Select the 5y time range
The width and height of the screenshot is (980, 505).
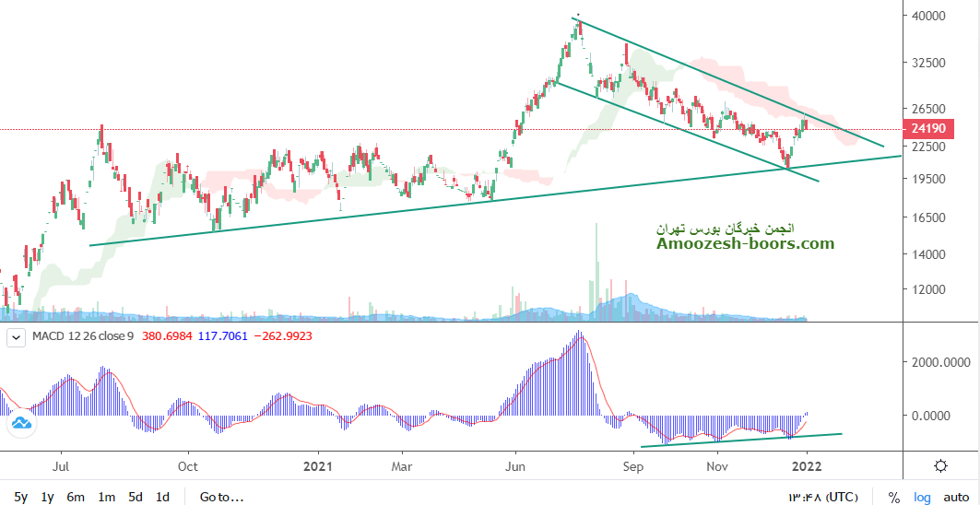pyautogui.click(x=20, y=497)
